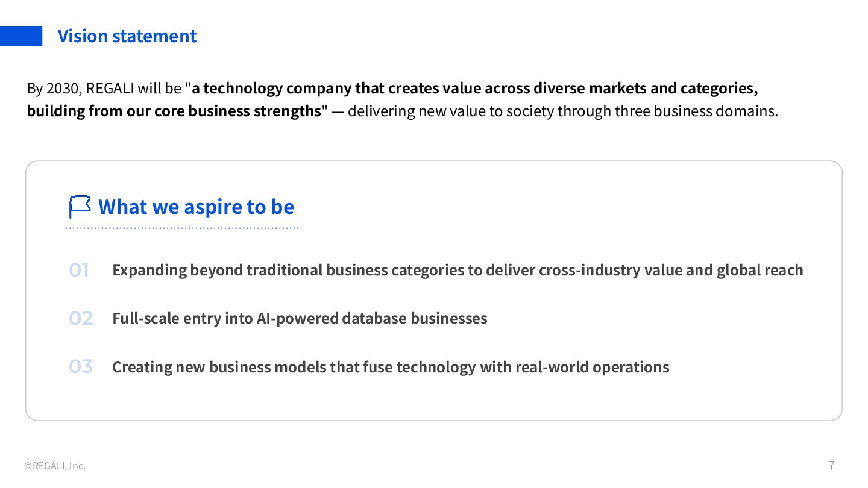This screenshot has width=868, height=488.
Task: Click the dotted line under the heading
Action: [x=183, y=228]
